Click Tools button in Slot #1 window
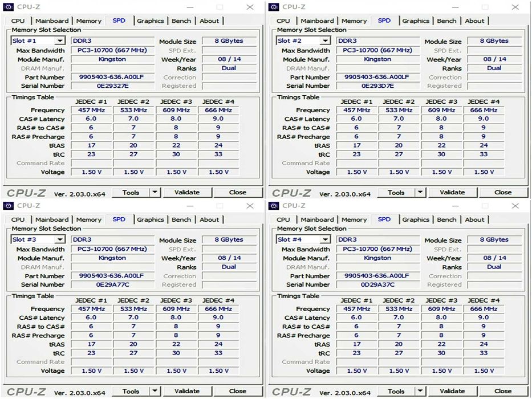The image size is (532, 399). [131, 193]
